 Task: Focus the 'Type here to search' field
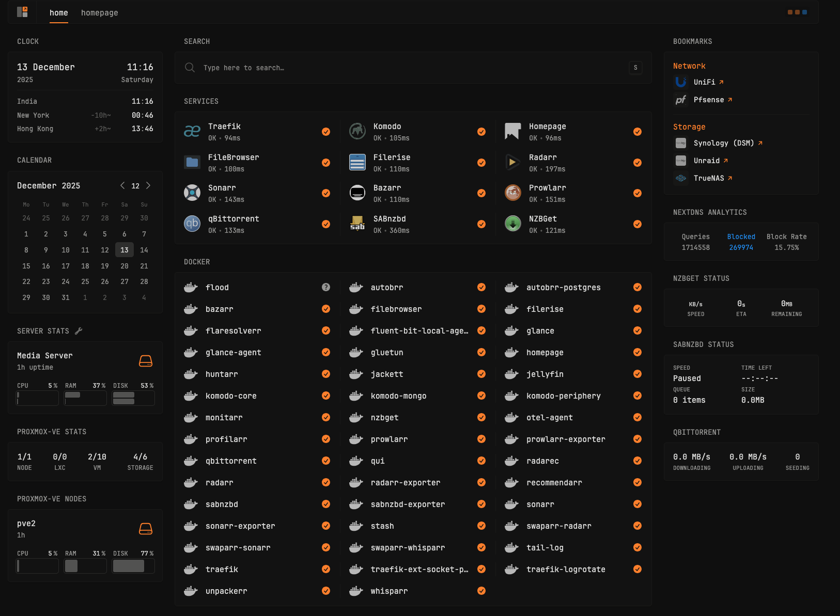pyautogui.click(x=413, y=68)
